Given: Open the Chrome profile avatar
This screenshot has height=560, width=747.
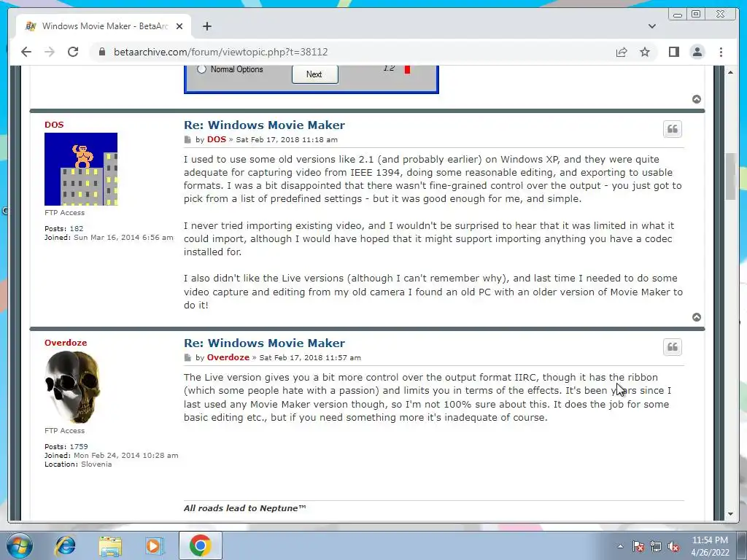Looking at the screenshot, I should pos(697,52).
